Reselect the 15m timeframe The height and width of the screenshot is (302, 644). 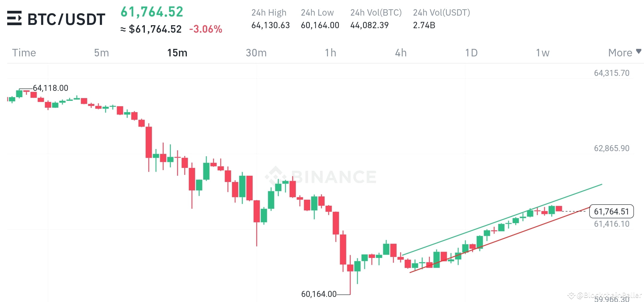coord(177,52)
